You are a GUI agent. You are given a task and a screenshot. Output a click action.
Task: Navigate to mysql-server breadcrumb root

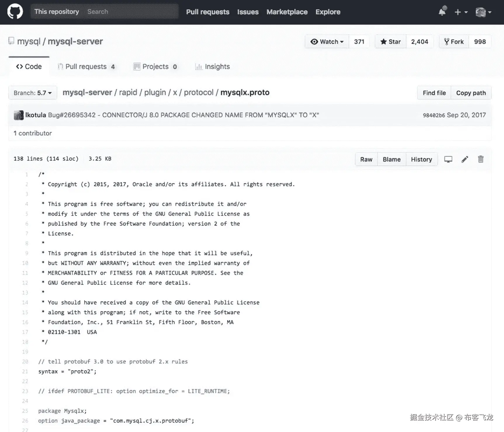point(87,93)
